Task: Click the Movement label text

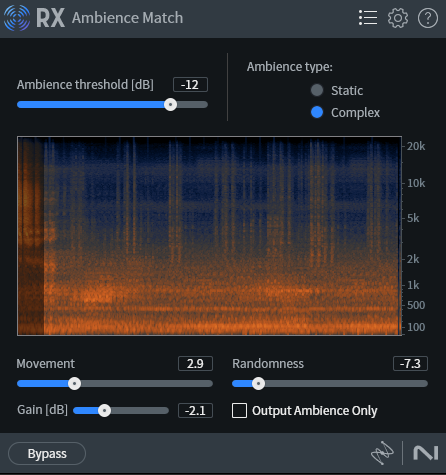Action: click(x=46, y=364)
